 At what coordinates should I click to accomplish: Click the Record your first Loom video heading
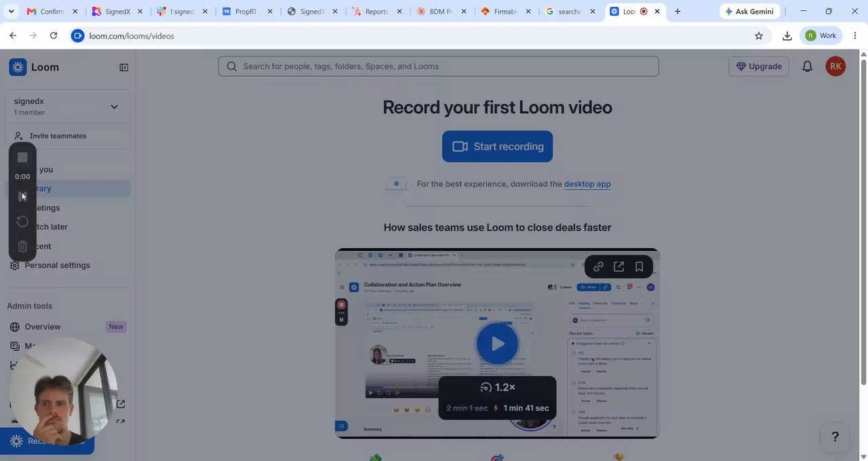(497, 107)
